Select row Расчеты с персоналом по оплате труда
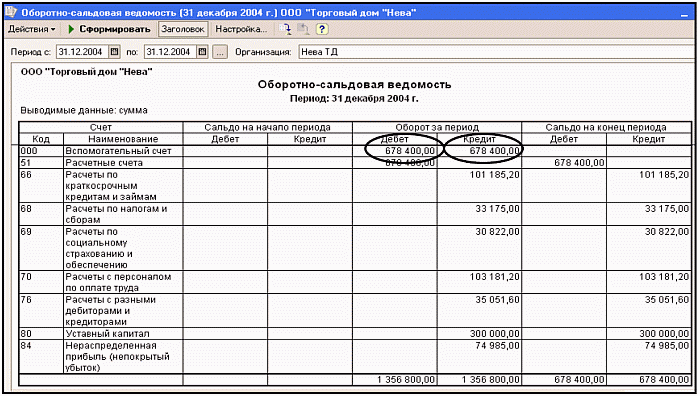The width and height of the screenshot is (700, 396). 355,282
